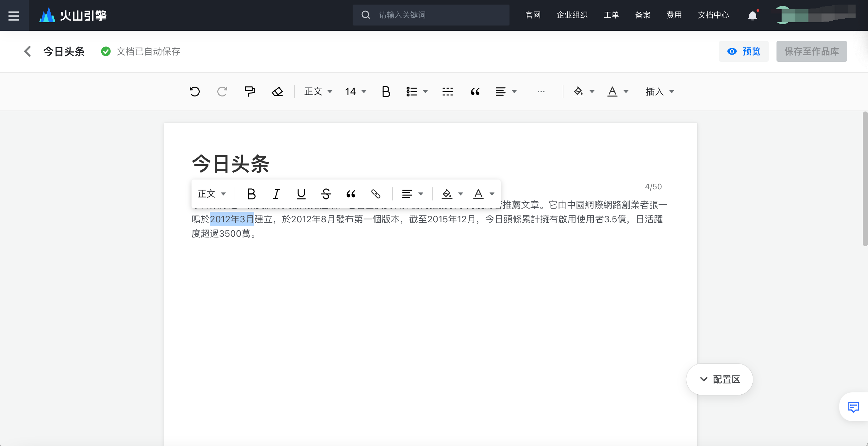This screenshot has height=446, width=868.
Task: Apply font color in floating toolbar
Action: pyautogui.click(x=478, y=194)
